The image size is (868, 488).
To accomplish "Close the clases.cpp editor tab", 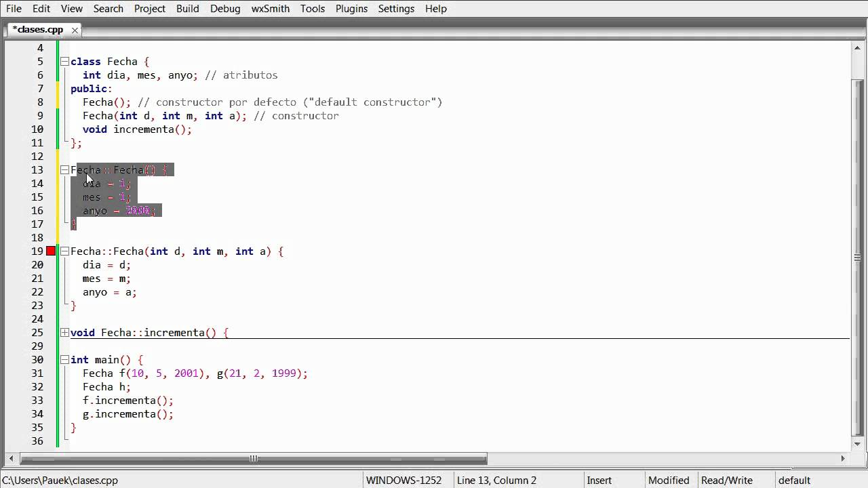I will point(75,30).
